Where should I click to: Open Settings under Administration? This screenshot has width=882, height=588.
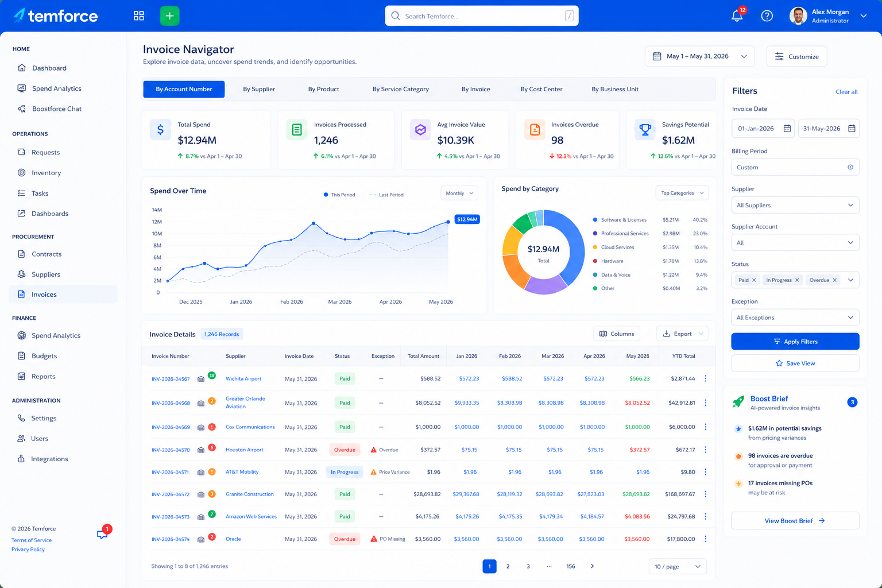coord(44,418)
